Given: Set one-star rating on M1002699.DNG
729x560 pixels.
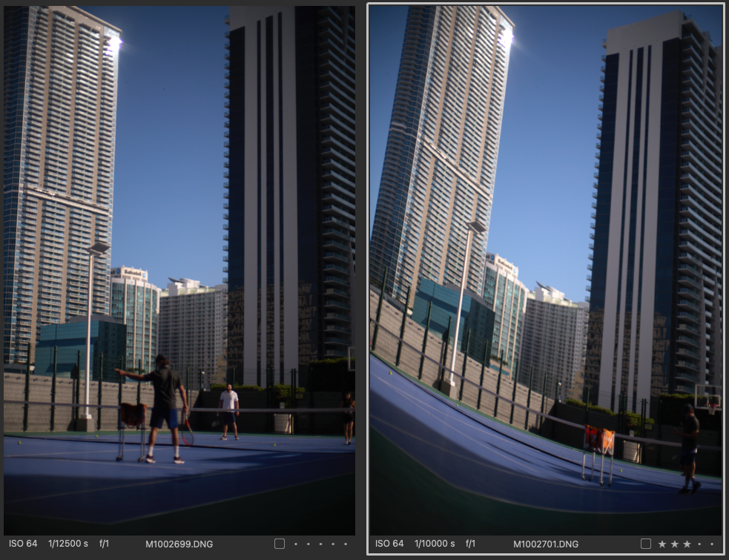Looking at the screenshot, I should point(295,544).
